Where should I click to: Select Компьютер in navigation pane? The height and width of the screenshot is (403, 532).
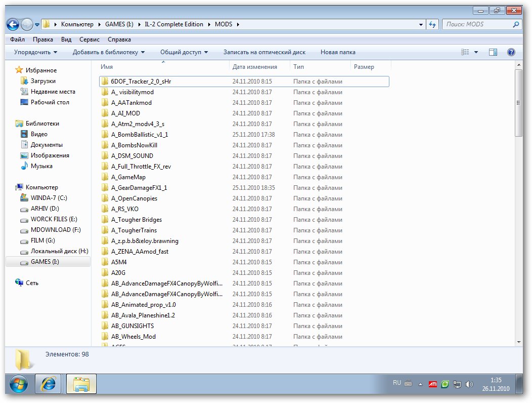click(42, 187)
